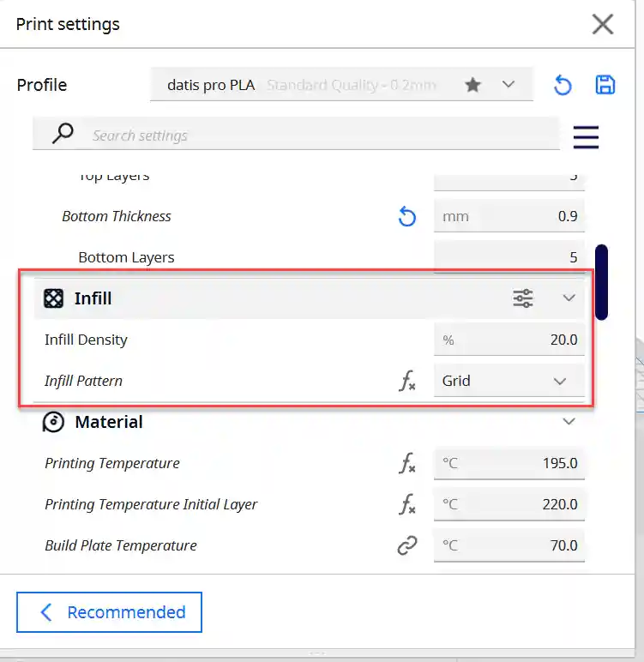
Task: Save the profile using the floppy disk icon
Action: [605, 84]
